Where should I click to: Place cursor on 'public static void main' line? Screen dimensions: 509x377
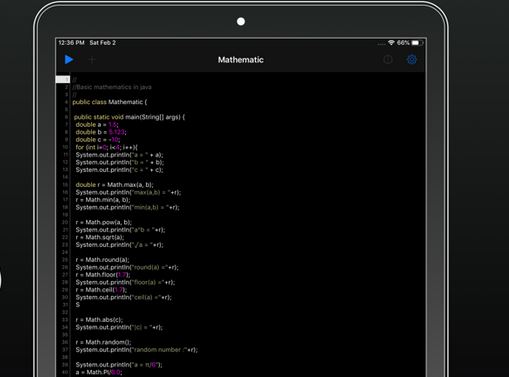[129, 117]
